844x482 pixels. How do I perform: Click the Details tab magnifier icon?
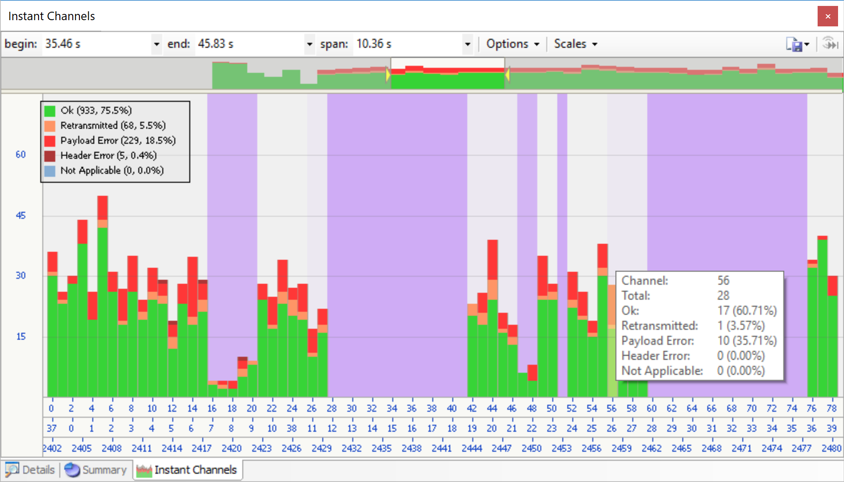click(12, 470)
